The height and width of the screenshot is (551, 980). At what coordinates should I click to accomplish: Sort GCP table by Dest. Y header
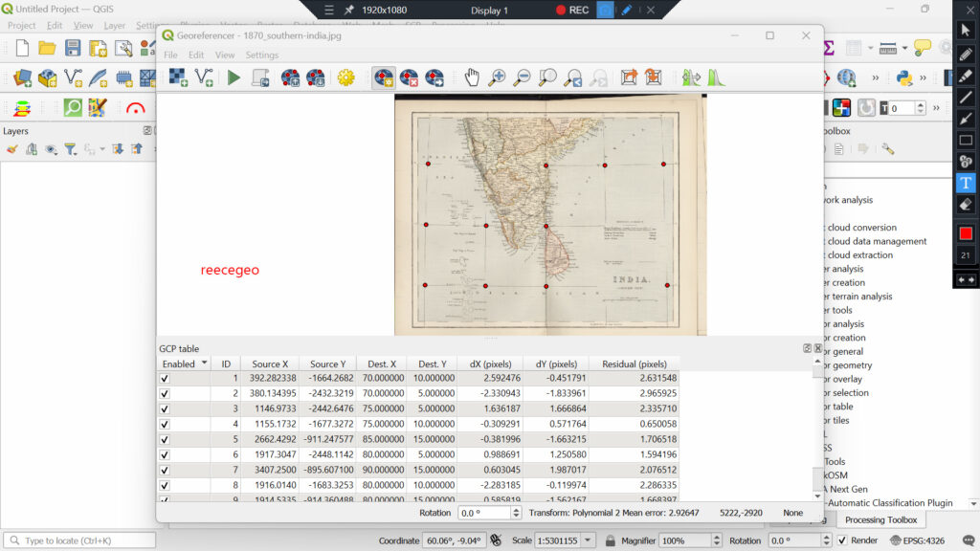click(433, 364)
